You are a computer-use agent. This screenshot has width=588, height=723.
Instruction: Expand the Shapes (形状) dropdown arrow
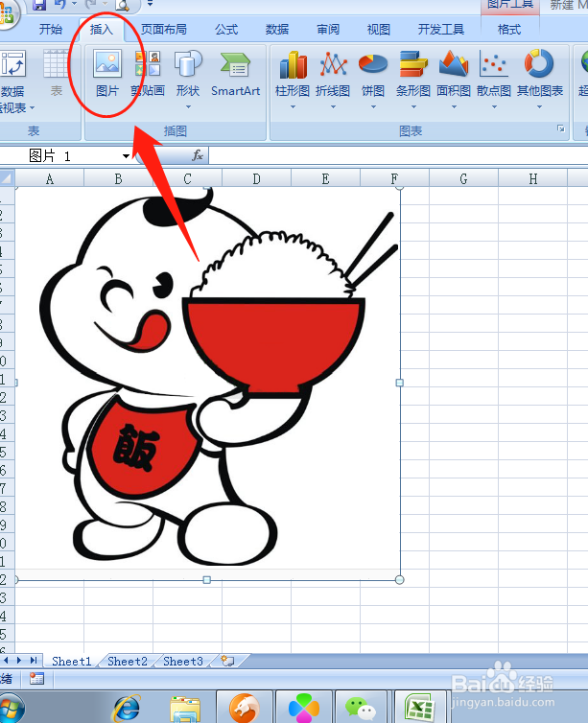pyautogui.click(x=188, y=107)
